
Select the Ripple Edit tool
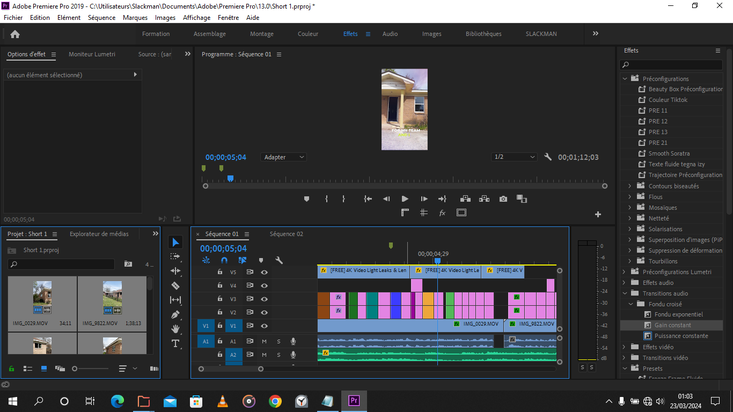pyautogui.click(x=175, y=271)
